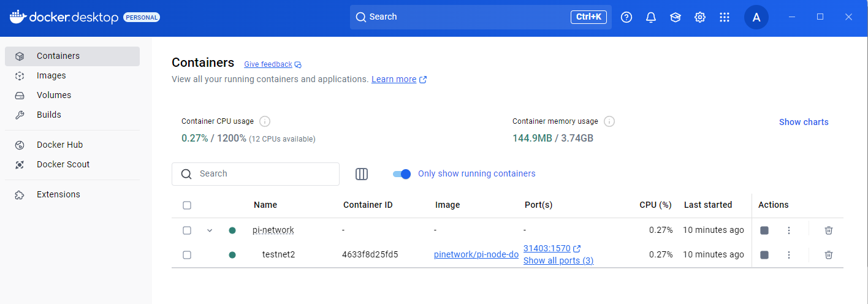Maximize the Docker Desktop window
The height and width of the screenshot is (304, 868).
tap(820, 17)
